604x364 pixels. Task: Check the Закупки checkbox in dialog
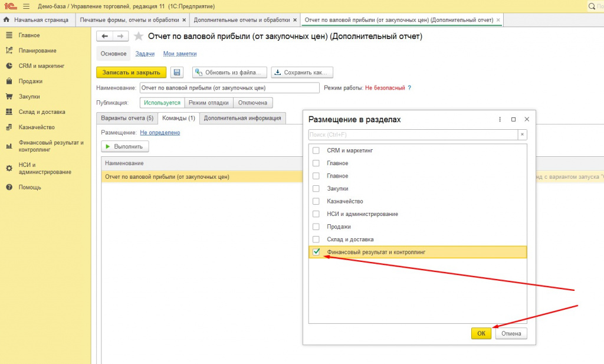click(x=316, y=189)
